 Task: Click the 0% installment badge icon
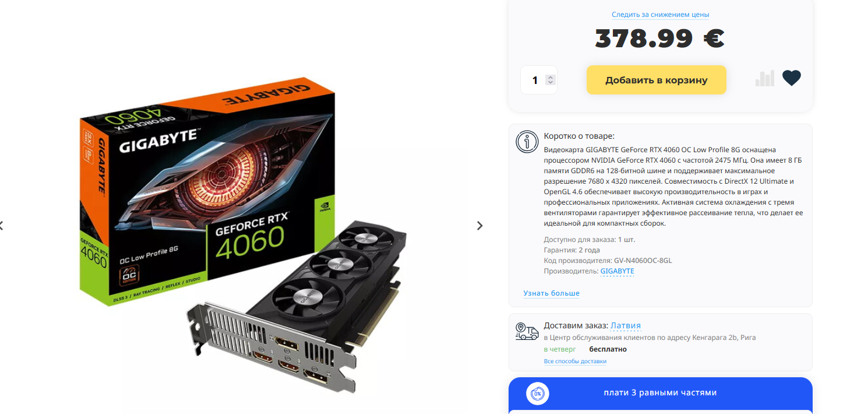tap(537, 393)
